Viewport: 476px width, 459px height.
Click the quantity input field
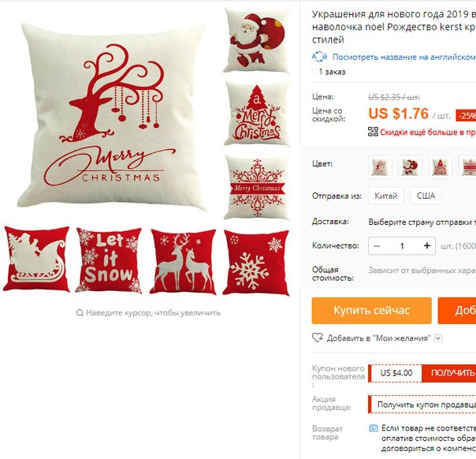pyautogui.click(x=402, y=246)
